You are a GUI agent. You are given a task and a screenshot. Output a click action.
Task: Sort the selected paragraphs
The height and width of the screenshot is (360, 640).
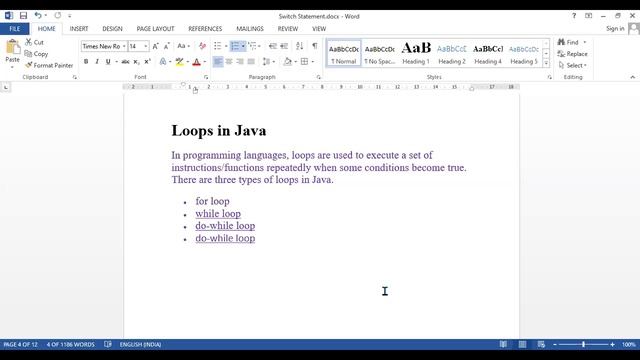click(300, 46)
